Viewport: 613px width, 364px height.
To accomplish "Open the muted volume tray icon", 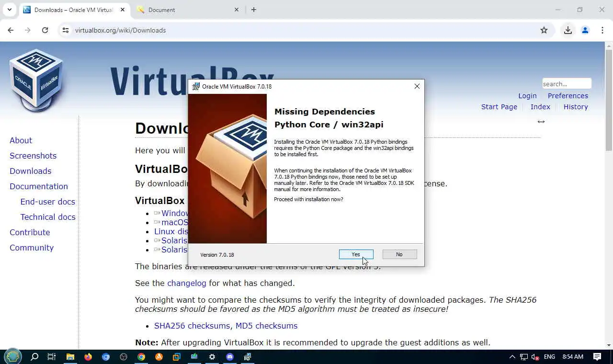I will pyautogui.click(x=535, y=357).
